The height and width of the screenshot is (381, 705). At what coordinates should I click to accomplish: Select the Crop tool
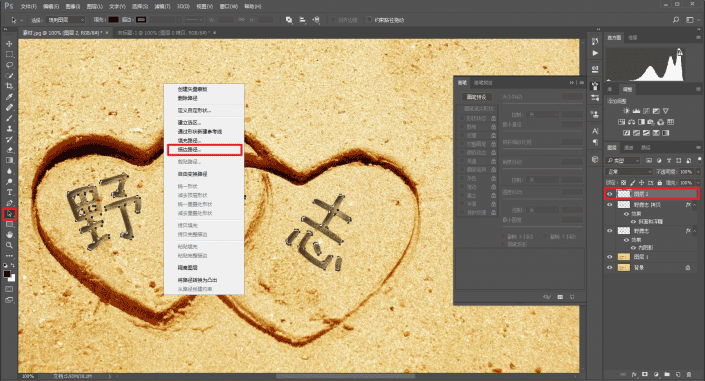click(9, 86)
